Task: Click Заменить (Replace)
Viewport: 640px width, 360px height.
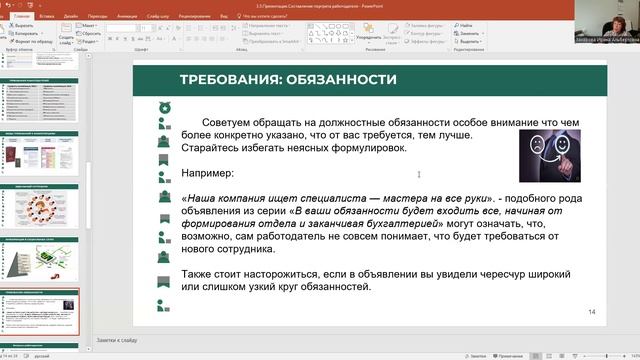Action: (468, 33)
